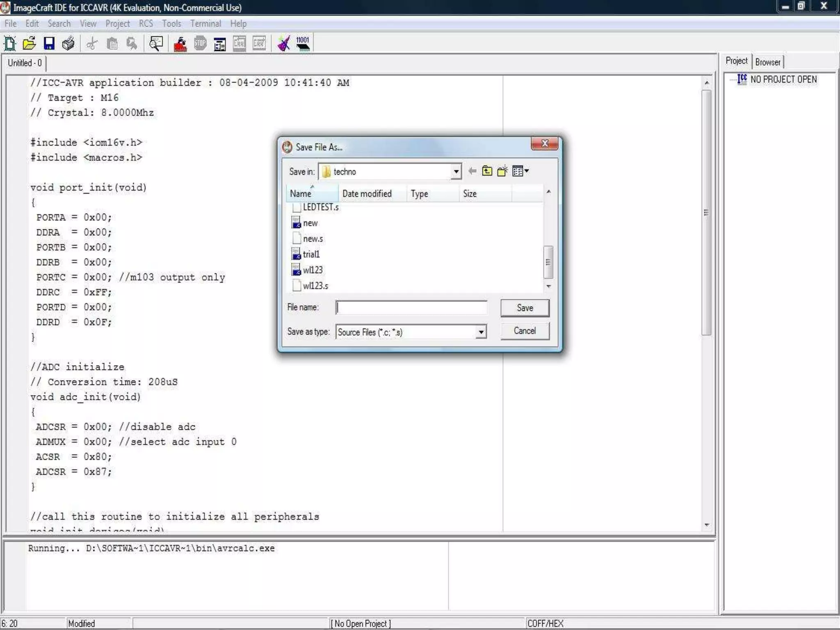
Task: Click the code editor vertical scrollbar thumb
Action: coord(706,212)
